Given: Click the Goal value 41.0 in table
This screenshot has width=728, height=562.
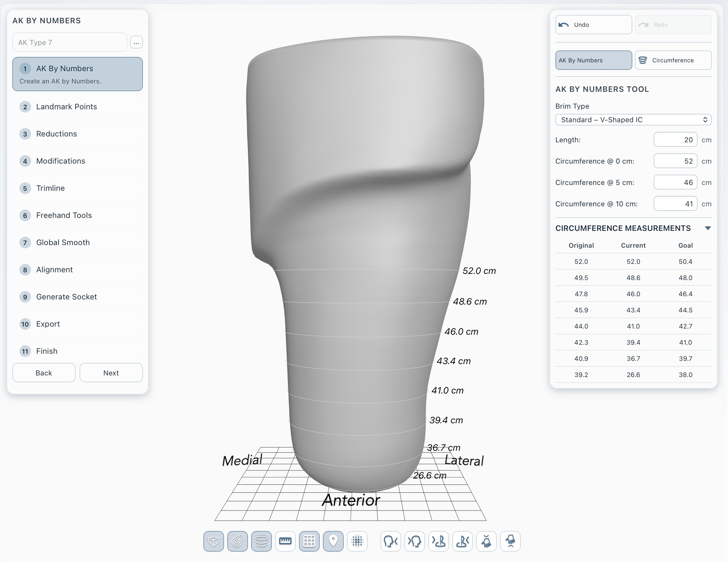Looking at the screenshot, I should pyautogui.click(x=685, y=343).
